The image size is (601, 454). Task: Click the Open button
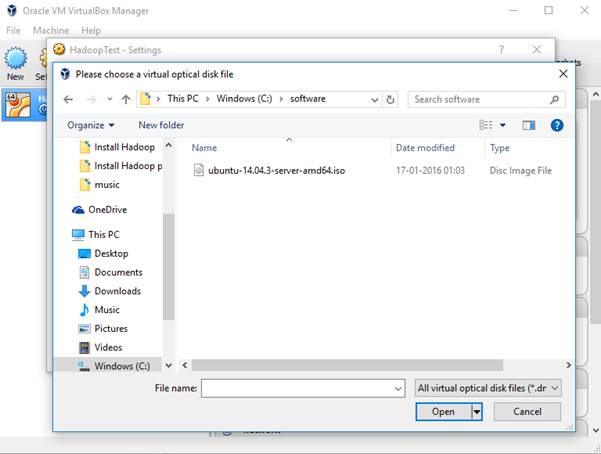pos(443,411)
